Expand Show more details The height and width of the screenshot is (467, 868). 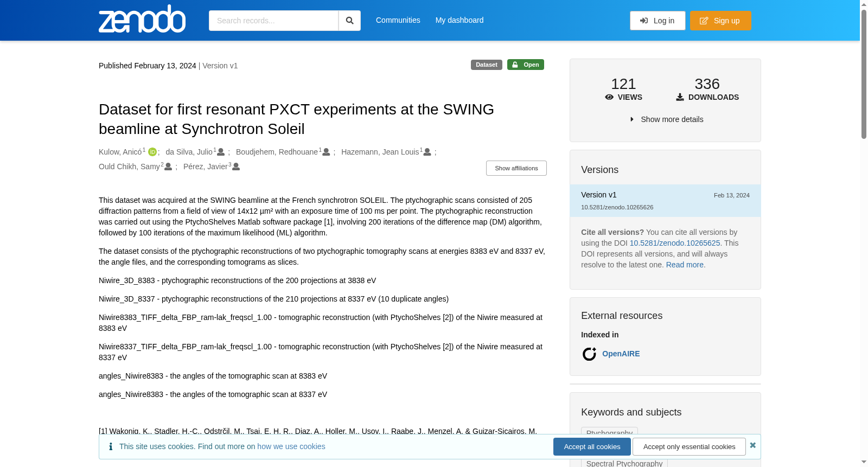pos(666,119)
